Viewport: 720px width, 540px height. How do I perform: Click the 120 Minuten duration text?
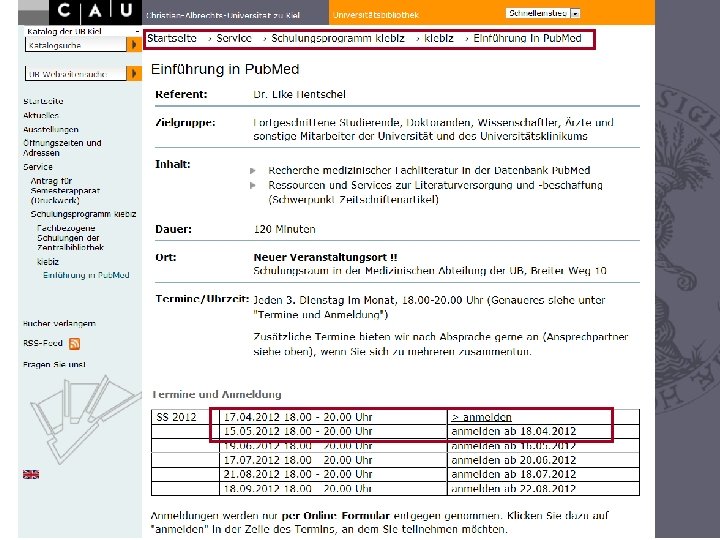pyautogui.click(x=284, y=229)
